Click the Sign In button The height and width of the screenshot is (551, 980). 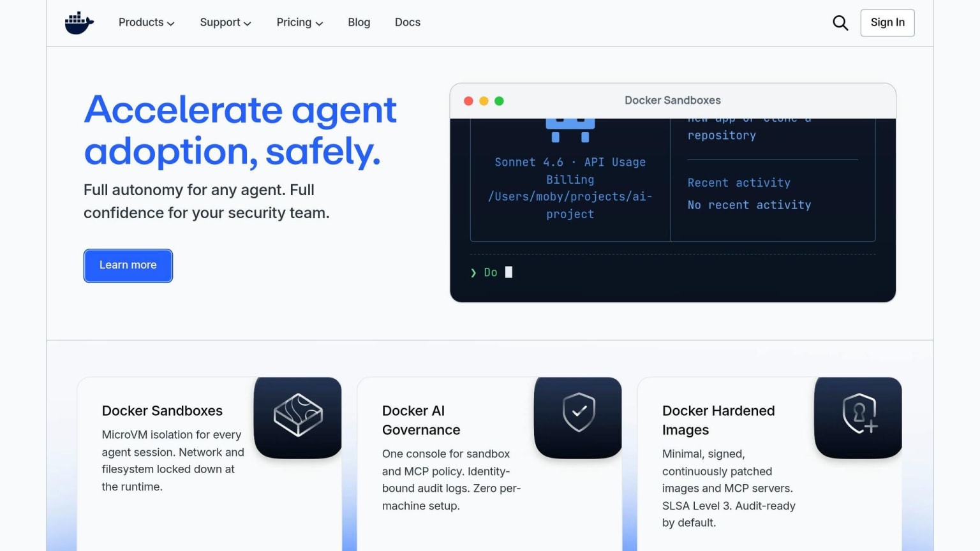[887, 23]
